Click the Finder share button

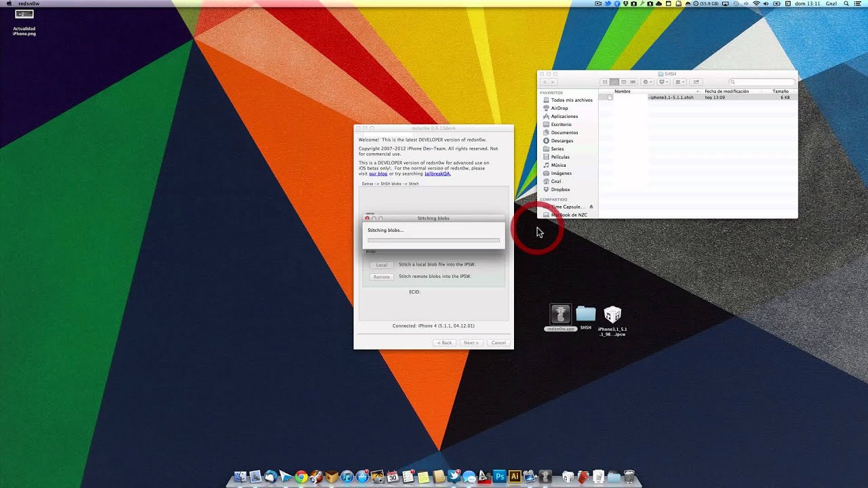click(696, 82)
